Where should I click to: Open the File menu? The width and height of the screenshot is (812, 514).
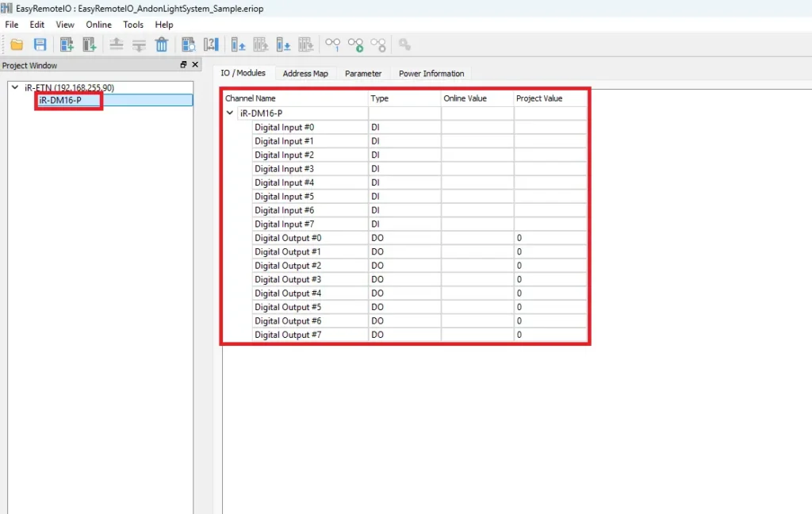pyautogui.click(x=11, y=25)
